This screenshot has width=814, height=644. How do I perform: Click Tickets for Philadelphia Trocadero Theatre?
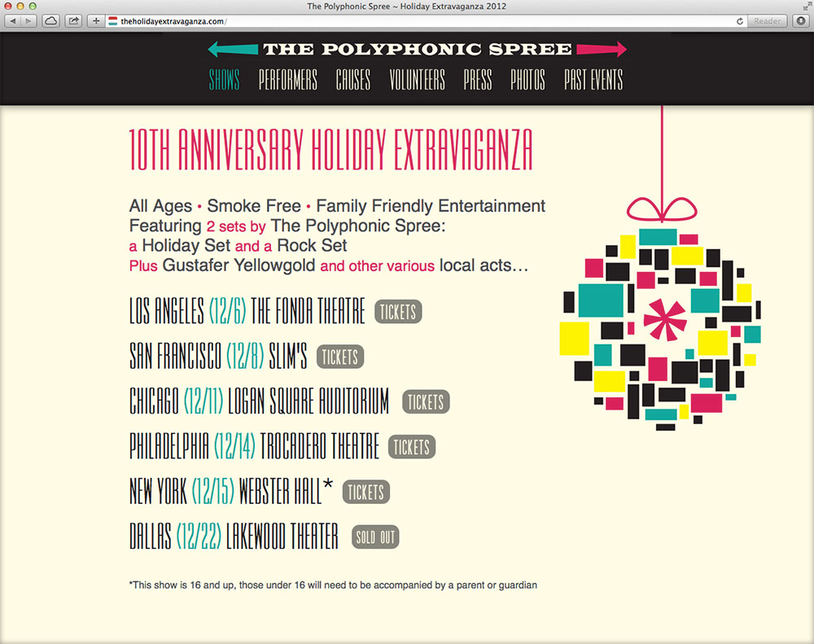click(412, 447)
